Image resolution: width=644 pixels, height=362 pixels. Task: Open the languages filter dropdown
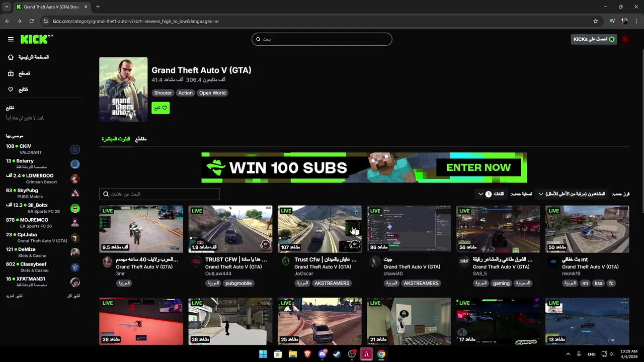pos(492,194)
